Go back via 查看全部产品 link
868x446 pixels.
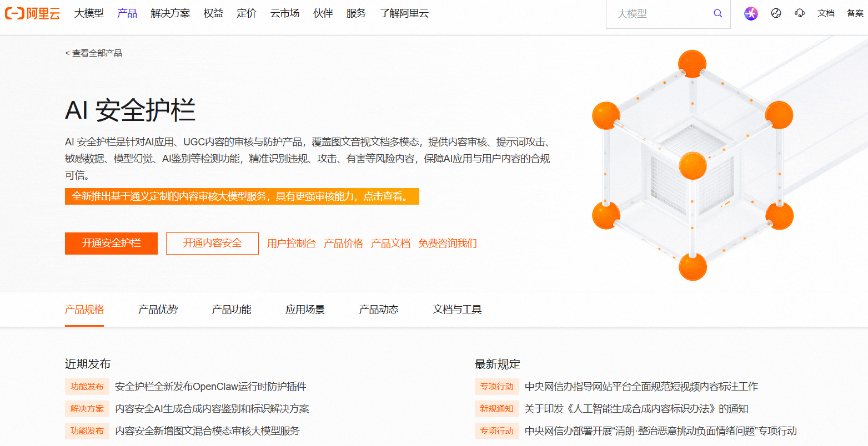click(x=93, y=53)
